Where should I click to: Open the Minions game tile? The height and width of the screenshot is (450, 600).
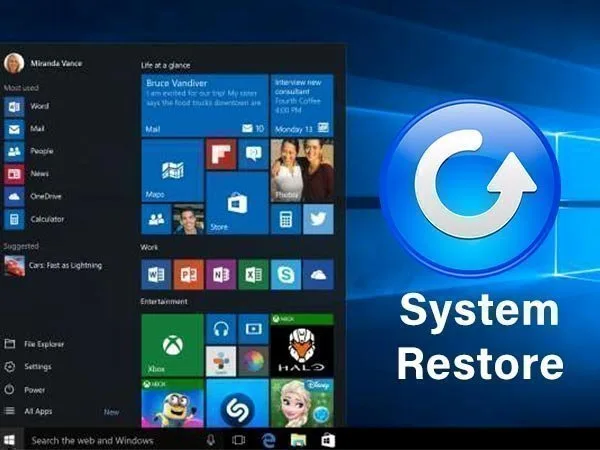[173, 403]
